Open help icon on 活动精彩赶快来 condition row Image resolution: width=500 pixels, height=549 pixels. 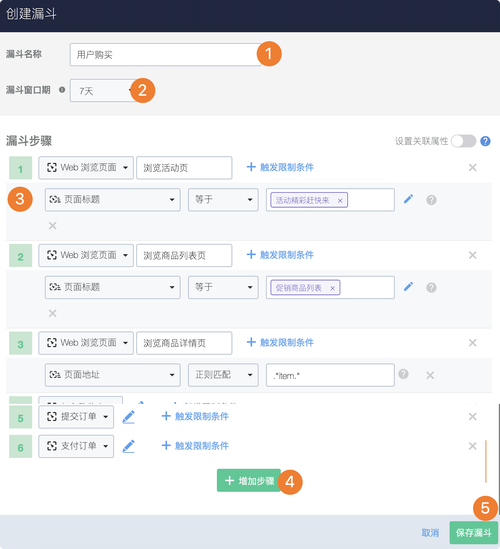coord(431,200)
